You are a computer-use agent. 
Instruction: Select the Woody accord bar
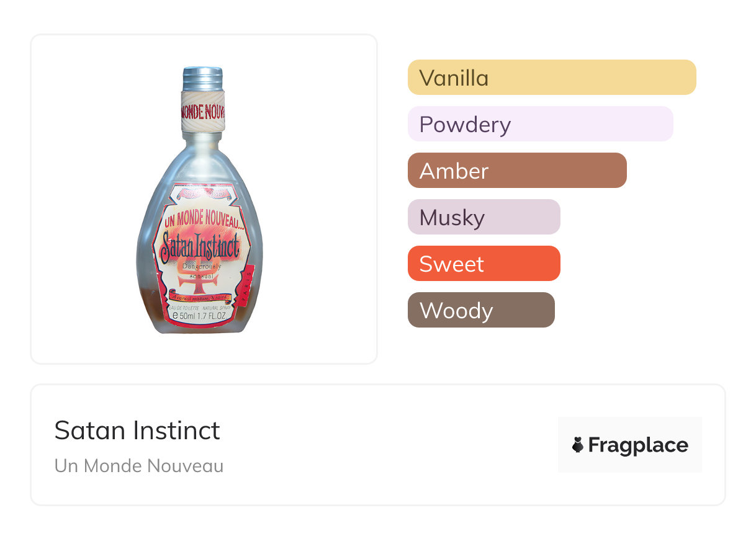pyautogui.click(x=480, y=310)
